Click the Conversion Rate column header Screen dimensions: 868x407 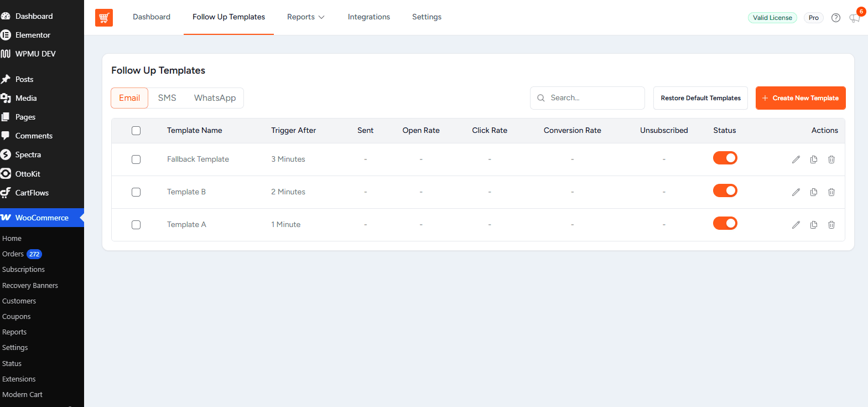click(573, 131)
